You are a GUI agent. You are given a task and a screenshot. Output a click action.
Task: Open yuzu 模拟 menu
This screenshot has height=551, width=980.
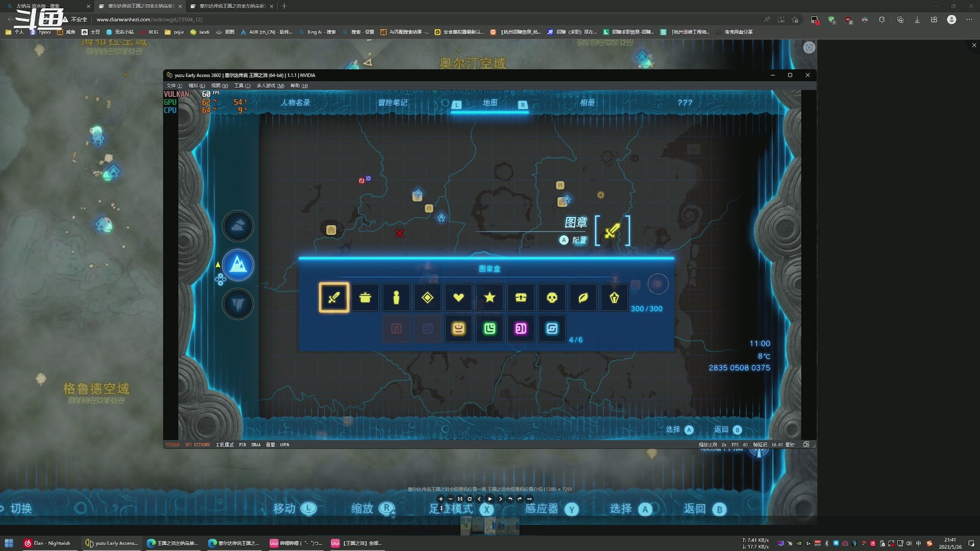197,86
